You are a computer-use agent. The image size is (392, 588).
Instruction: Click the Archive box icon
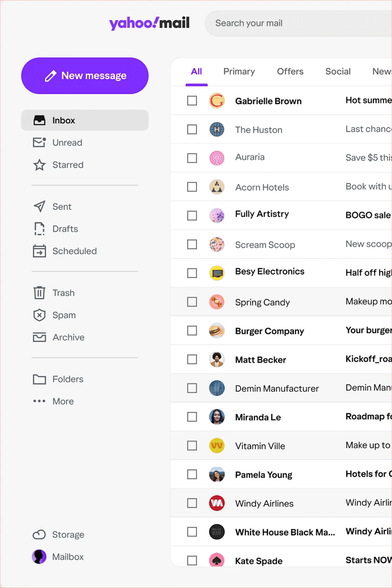pyautogui.click(x=39, y=337)
